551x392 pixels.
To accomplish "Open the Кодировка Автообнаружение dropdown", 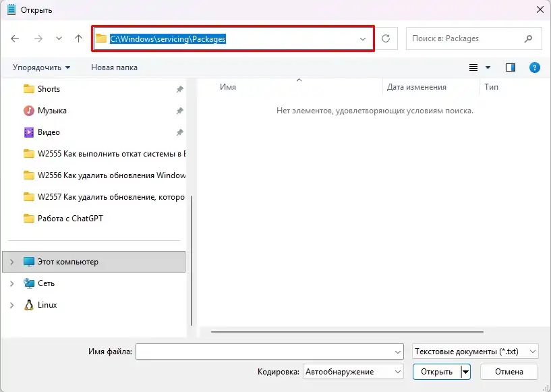I will 353,372.
